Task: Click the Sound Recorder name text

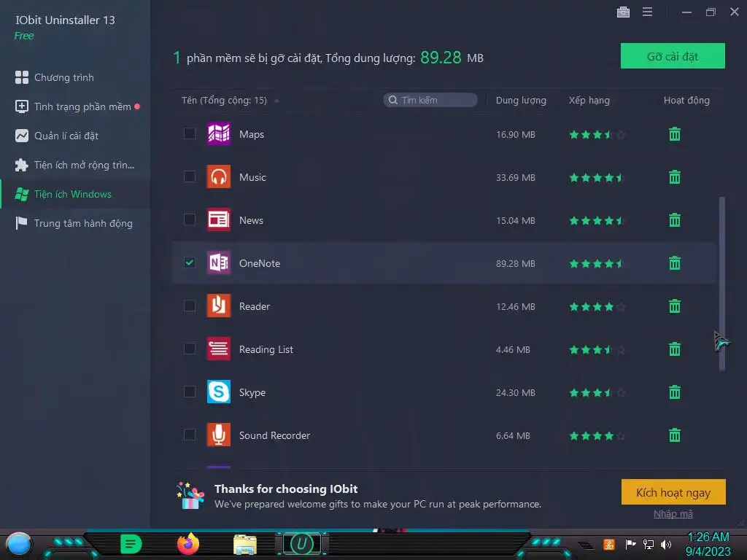Action: click(x=274, y=435)
